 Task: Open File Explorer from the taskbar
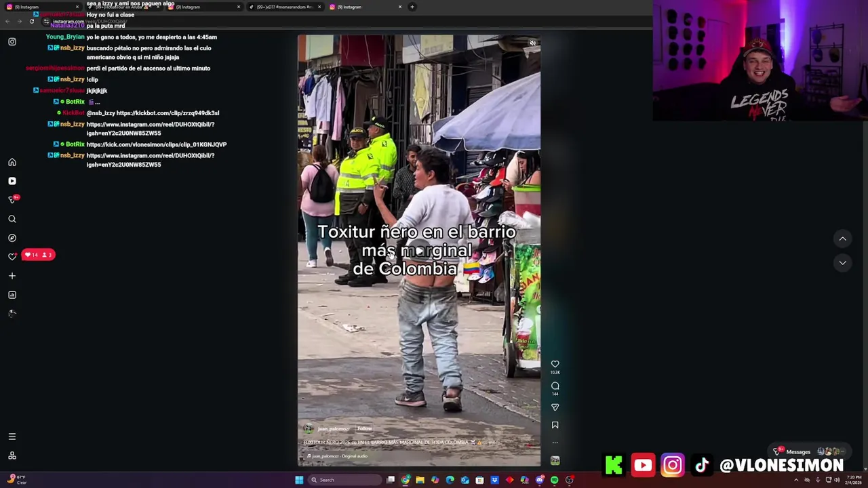click(x=420, y=480)
